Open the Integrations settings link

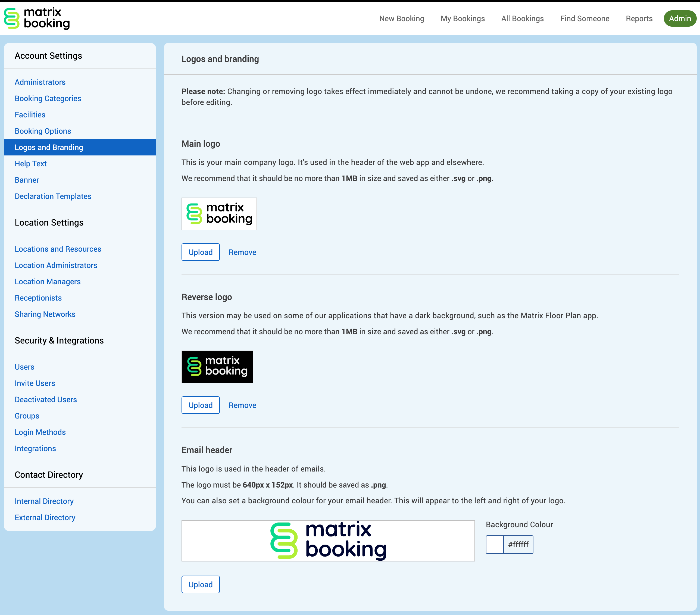point(35,449)
